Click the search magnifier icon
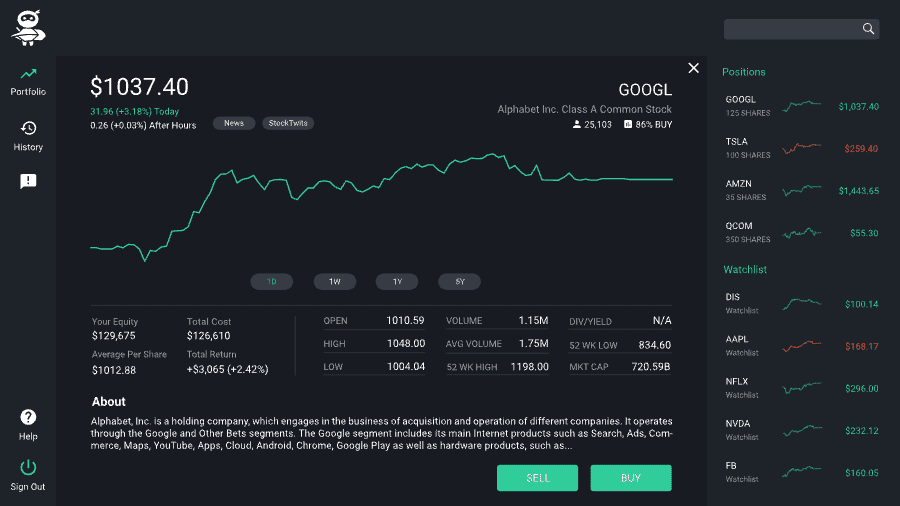This screenshot has width=900, height=506. pyautogui.click(x=868, y=29)
